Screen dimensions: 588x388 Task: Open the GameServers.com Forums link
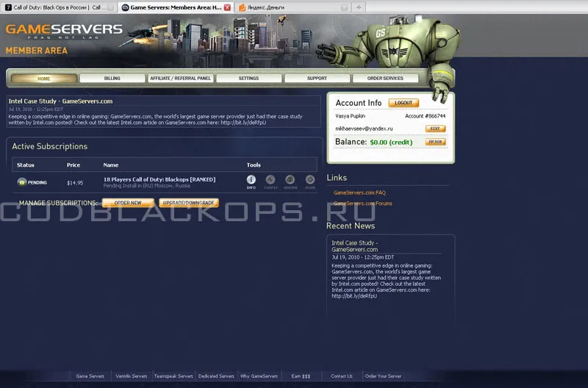[x=362, y=204]
